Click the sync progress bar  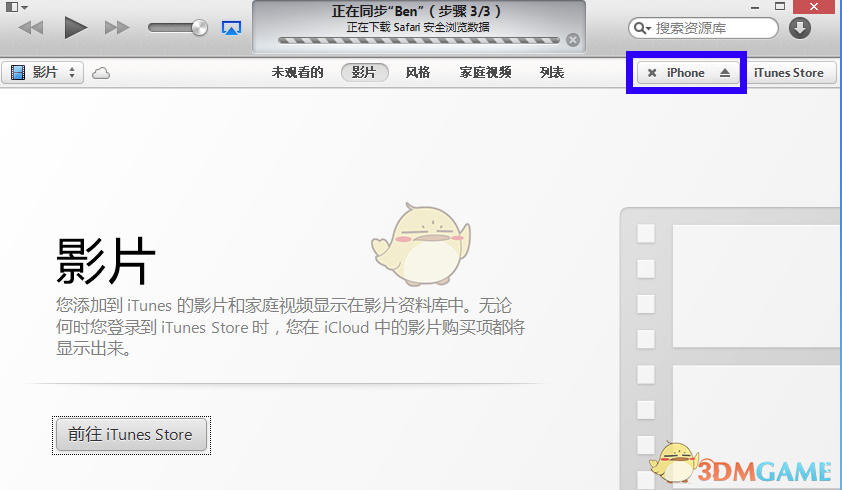click(419, 40)
